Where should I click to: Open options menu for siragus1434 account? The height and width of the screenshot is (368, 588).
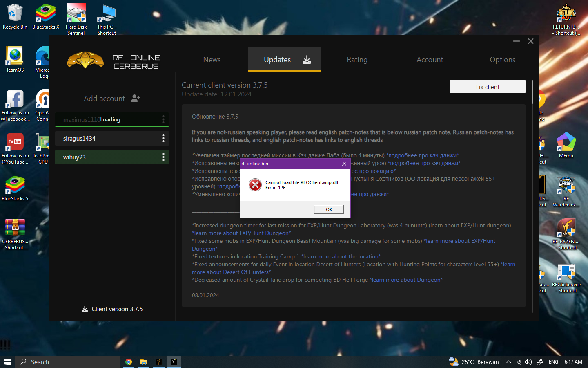(x=163, y=138)
